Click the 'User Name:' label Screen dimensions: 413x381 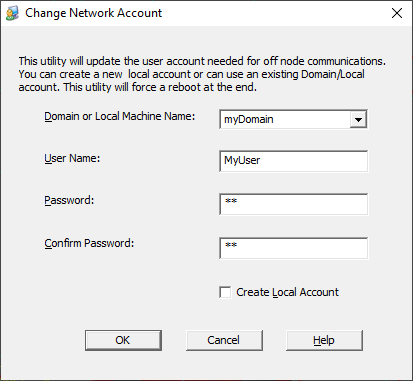pyautogui.click(x=72, y=158)
